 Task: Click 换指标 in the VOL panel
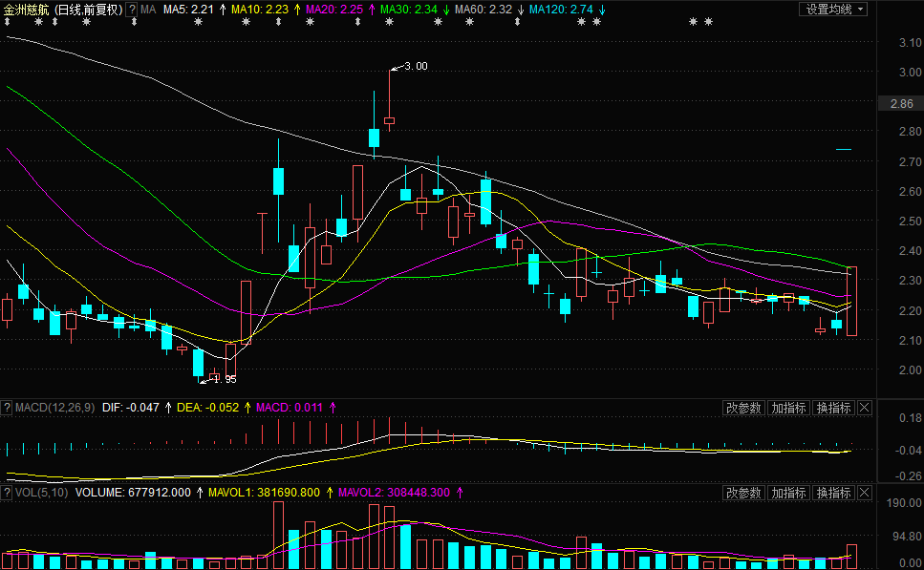(833, 493)
